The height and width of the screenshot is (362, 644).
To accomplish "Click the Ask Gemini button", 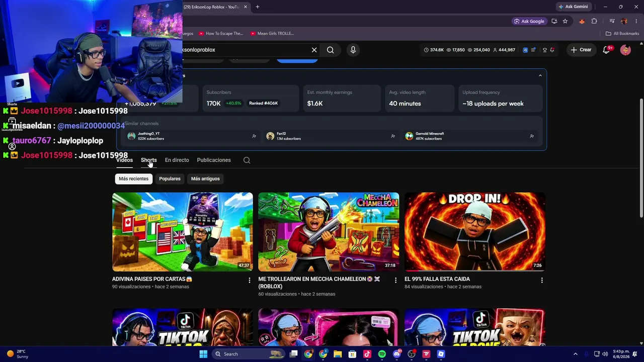I will point(573,7).
